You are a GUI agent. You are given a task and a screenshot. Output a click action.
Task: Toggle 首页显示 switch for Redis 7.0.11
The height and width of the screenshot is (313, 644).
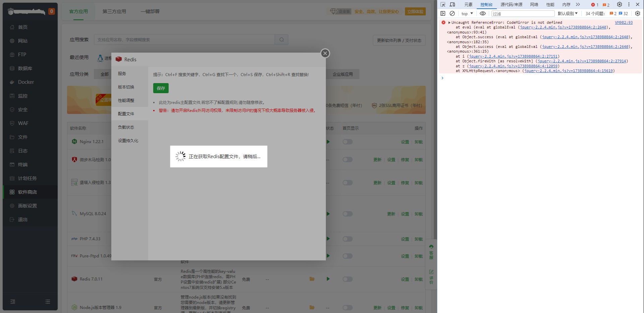click(348, 279)
